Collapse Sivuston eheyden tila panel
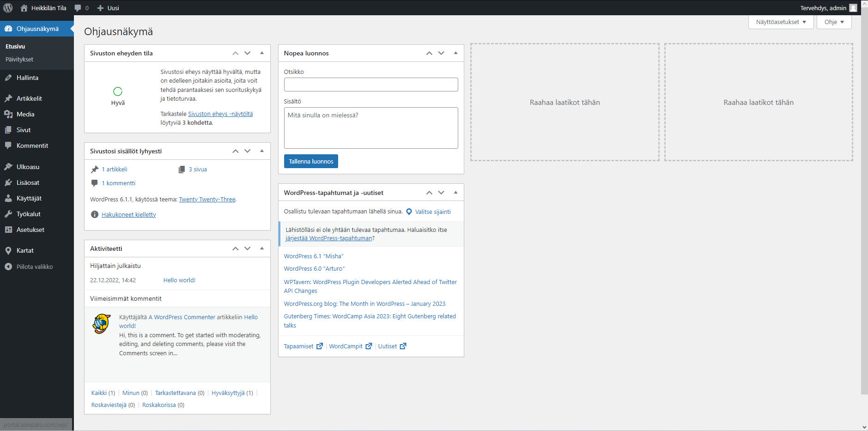 (x=262, y=53)
